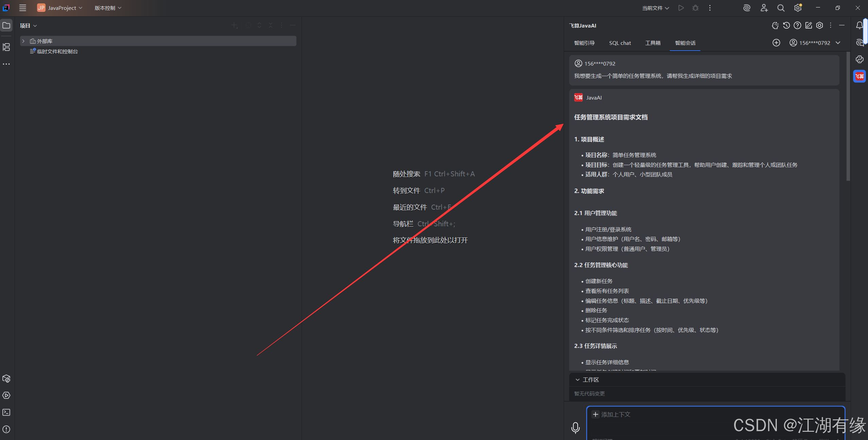
Task: Click the Project panel add (+) icon
Action: (234, 25)
